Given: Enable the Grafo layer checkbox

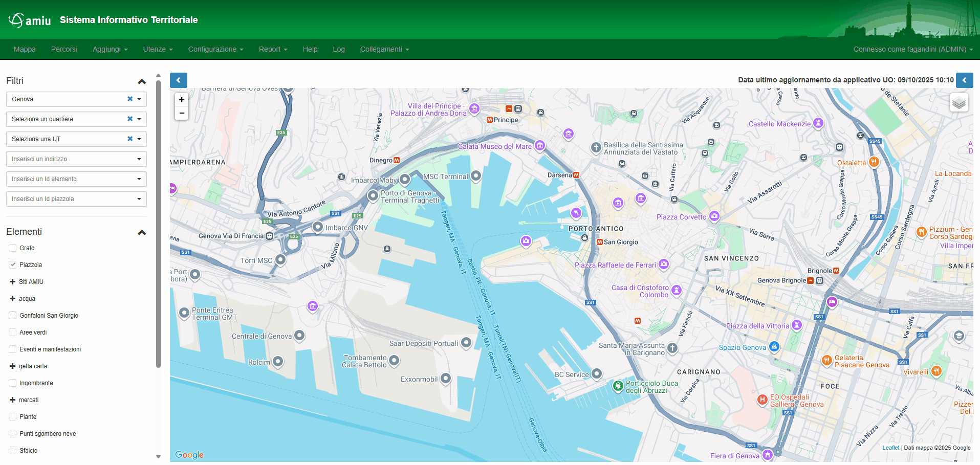Looking at the screenshot, I should click(x=13, y=248).
